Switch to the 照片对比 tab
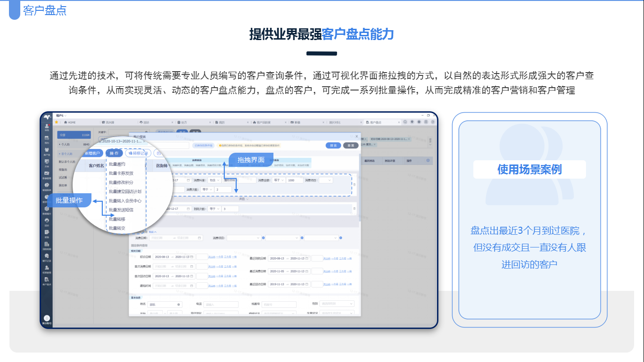This screenshot has height=362, width=644. [x=334, y=123]
